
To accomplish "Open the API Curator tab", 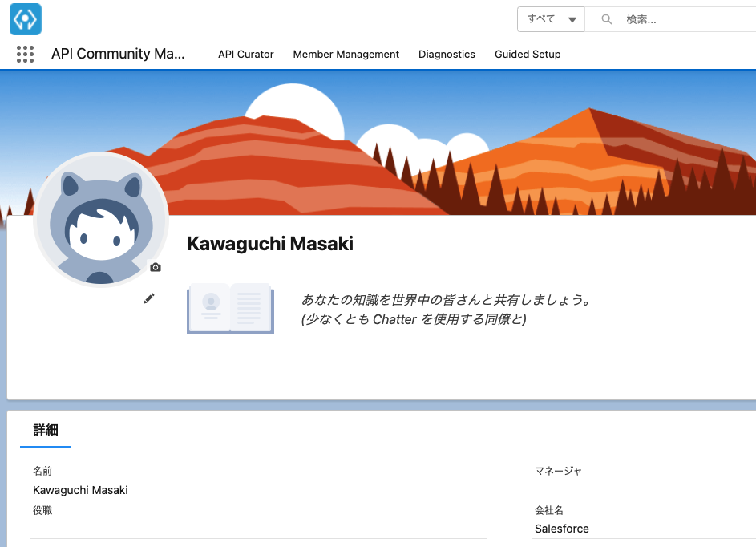I will coord(245,55).
